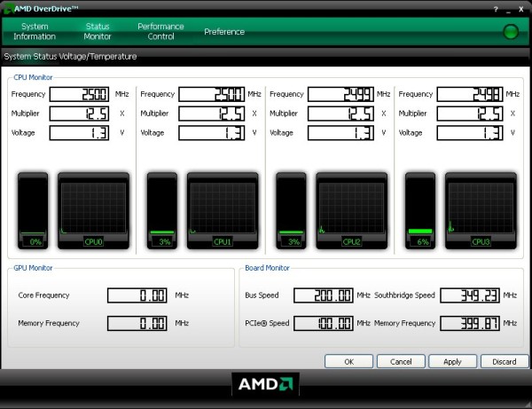The width and height of the screenshot is (532, 409).
Task: Apply the current settings
Action: (x=452, y=361)
